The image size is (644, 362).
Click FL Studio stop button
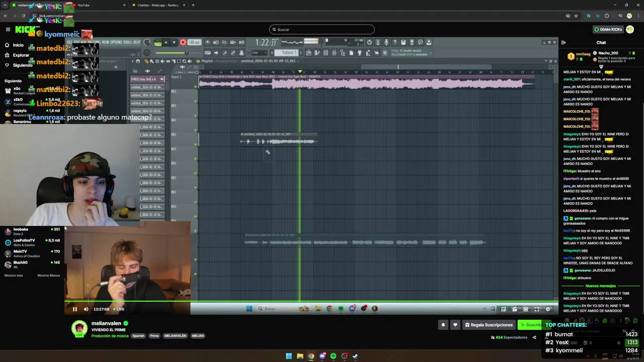click(174, 42)
